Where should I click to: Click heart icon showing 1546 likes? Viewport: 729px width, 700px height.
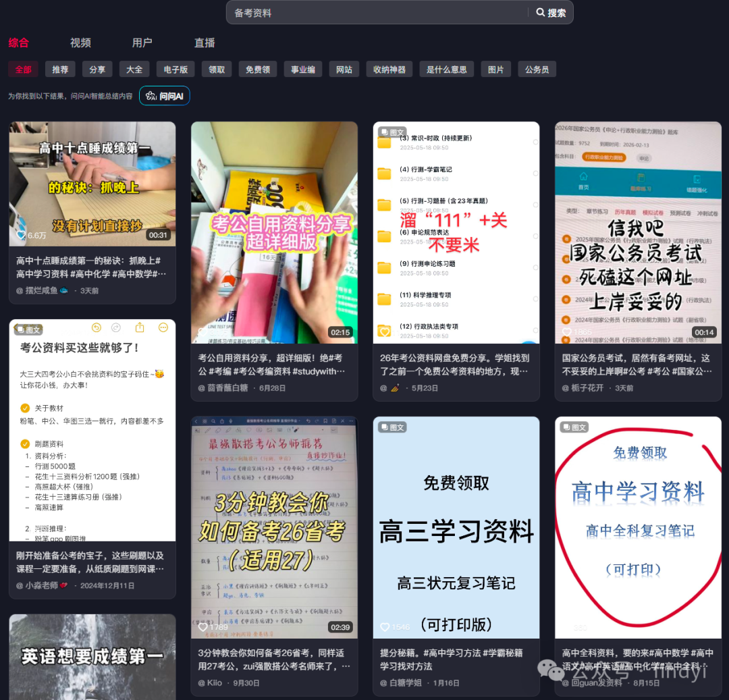[x=385, y=627]
